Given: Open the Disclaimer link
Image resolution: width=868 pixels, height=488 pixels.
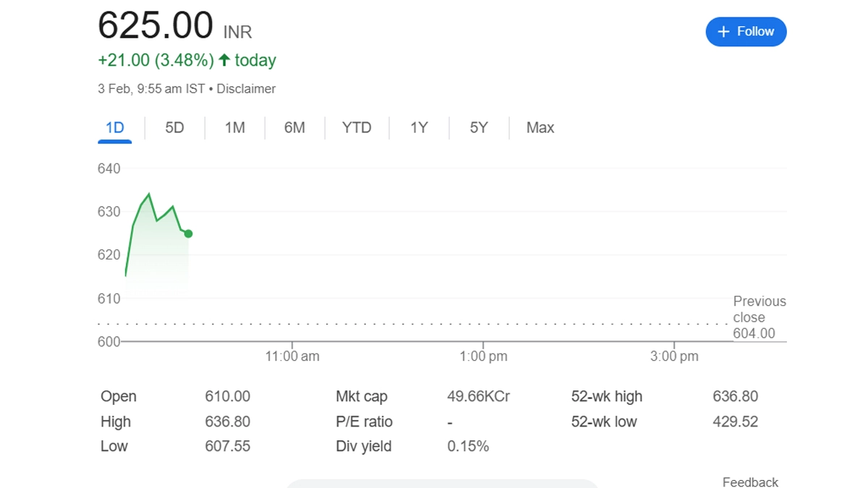Looking at the screenshot, I should 246,89.
